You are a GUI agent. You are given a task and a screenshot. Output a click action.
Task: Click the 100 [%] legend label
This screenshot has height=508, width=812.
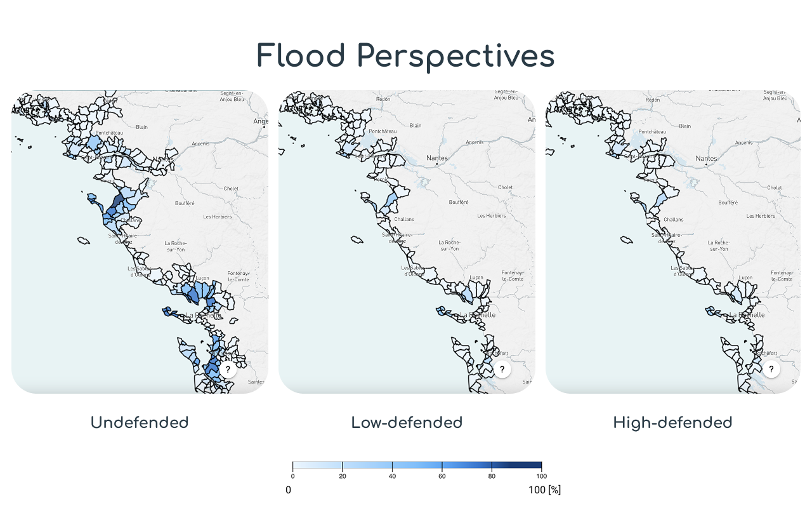[544, 490]
